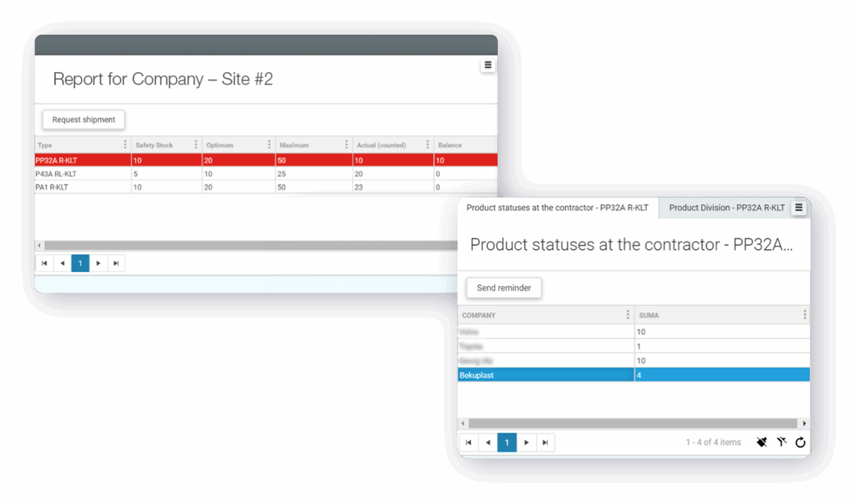Open the hamburger menu in Product statuses panel
The image size is (858, 504).
[798, 207]
